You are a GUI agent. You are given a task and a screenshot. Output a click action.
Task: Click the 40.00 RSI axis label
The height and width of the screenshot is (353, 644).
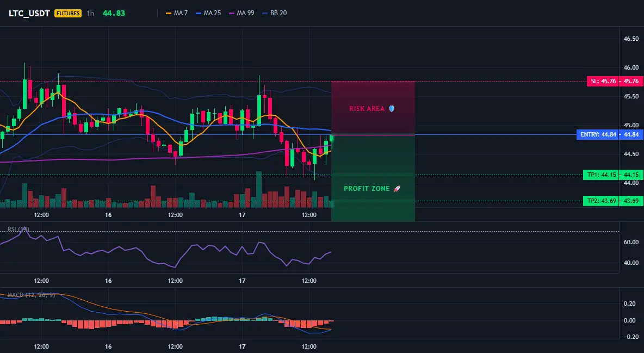coord(631,263)
